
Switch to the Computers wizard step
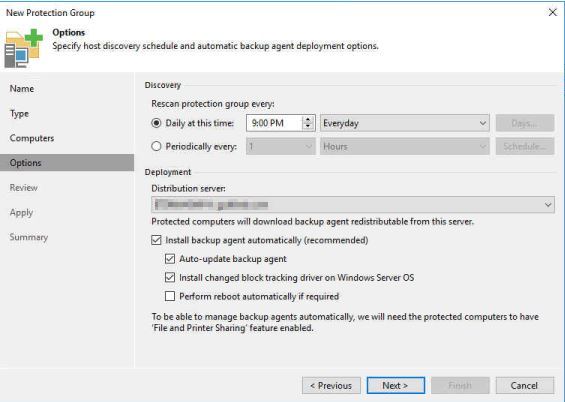pos(32,138)
